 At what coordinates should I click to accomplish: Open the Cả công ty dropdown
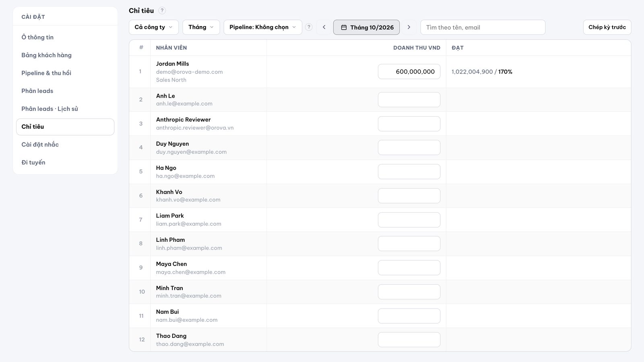coord(154,27)
